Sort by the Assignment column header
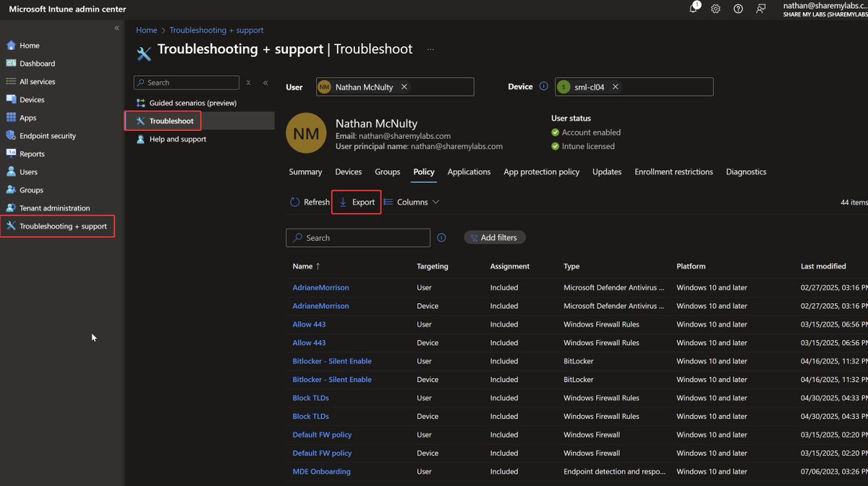868x486 pixels. [510, 266]
